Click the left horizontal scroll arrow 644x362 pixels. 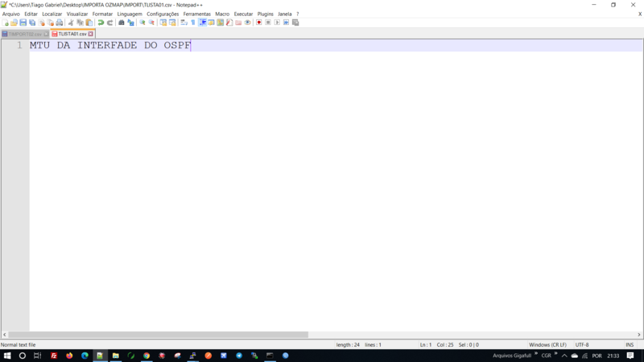tap(5, 335)
